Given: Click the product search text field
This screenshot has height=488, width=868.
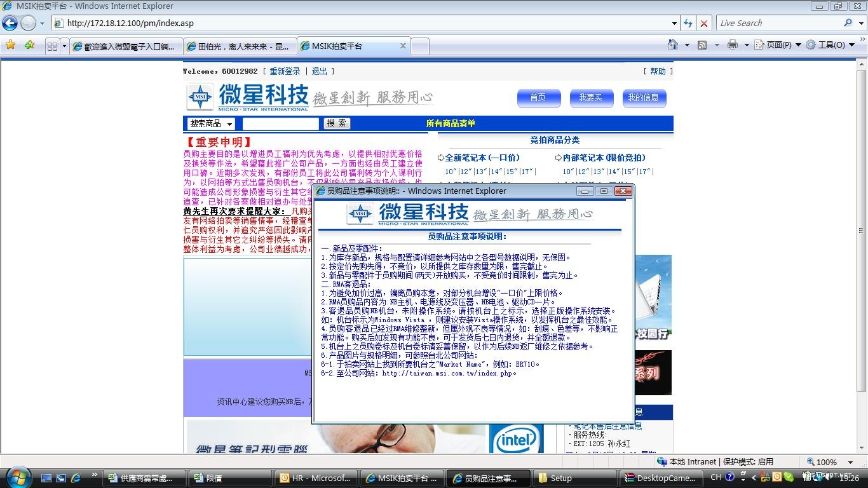Looking at the screenshot, I should pos(280,123).
